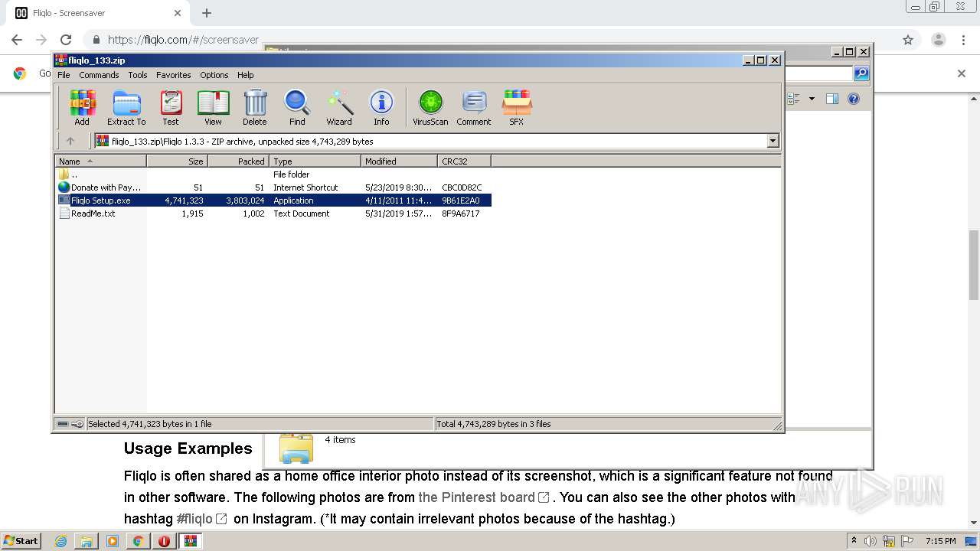Click the Chrome address bar URL
This screenshot has width=980, height=551.
coord(183,40)
